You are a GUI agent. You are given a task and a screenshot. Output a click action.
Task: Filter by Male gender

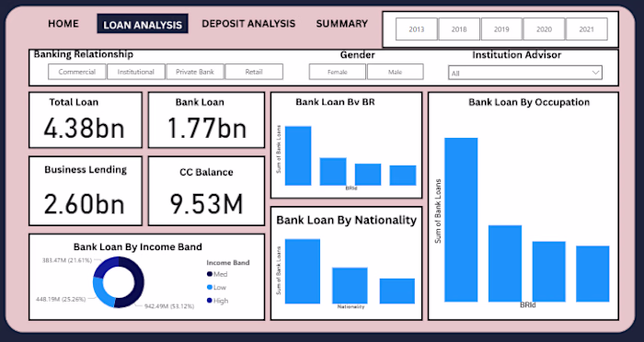[x=395, y=72]
